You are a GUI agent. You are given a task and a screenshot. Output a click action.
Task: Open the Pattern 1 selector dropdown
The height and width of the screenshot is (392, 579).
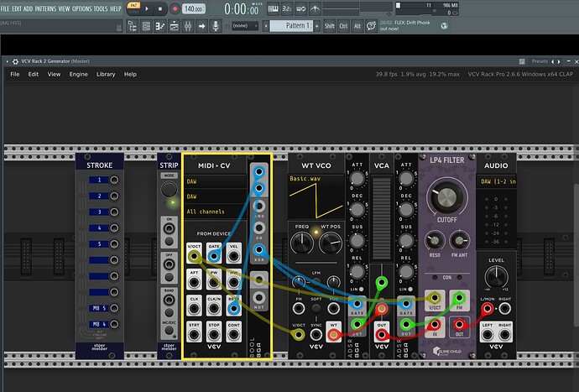(292, 26)
